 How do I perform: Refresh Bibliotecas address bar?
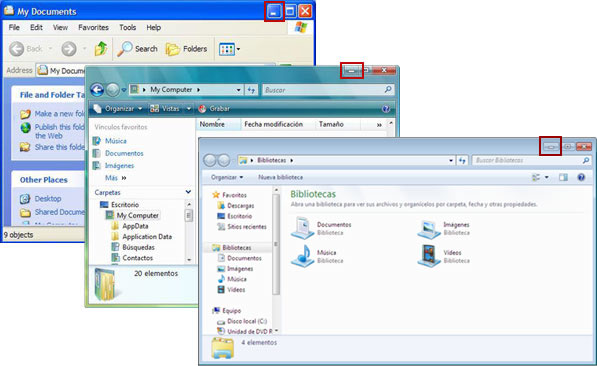pyautogui.click(x=462, y=160)
